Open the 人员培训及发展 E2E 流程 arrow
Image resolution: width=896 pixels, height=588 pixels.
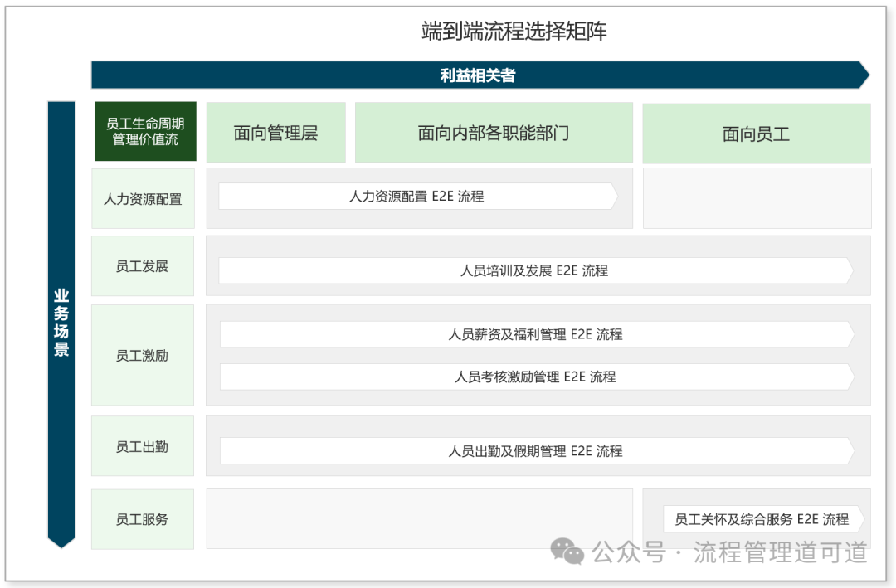click(x=534, y=270)
